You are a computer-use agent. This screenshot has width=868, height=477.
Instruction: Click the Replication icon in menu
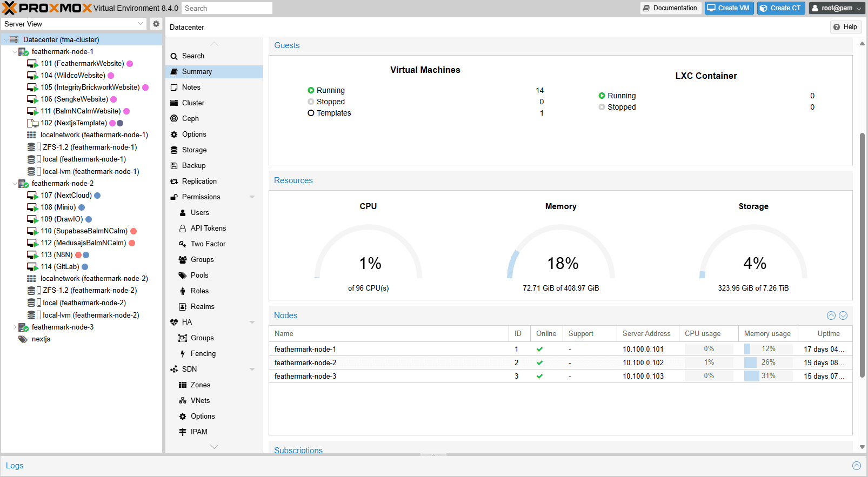174,182
